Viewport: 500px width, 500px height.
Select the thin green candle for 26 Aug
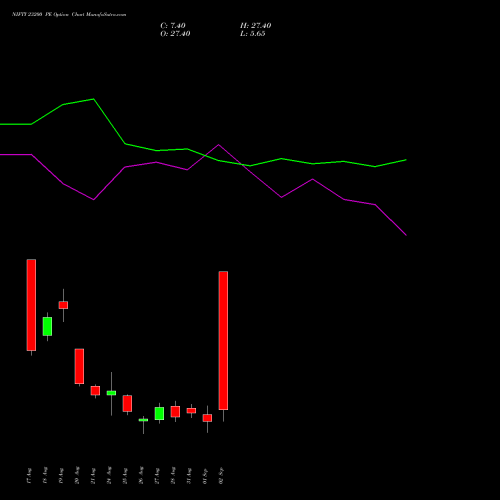pos(143,420)
